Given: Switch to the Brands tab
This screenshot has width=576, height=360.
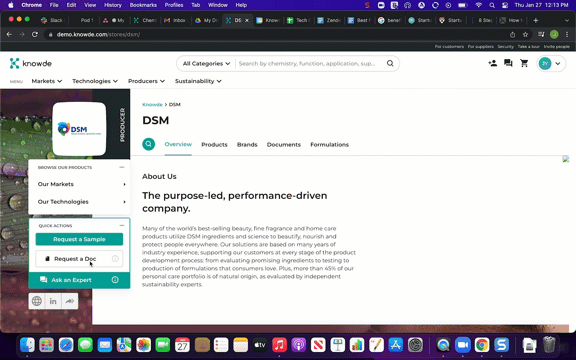Looking at the screenshot, I should [247, 145].
